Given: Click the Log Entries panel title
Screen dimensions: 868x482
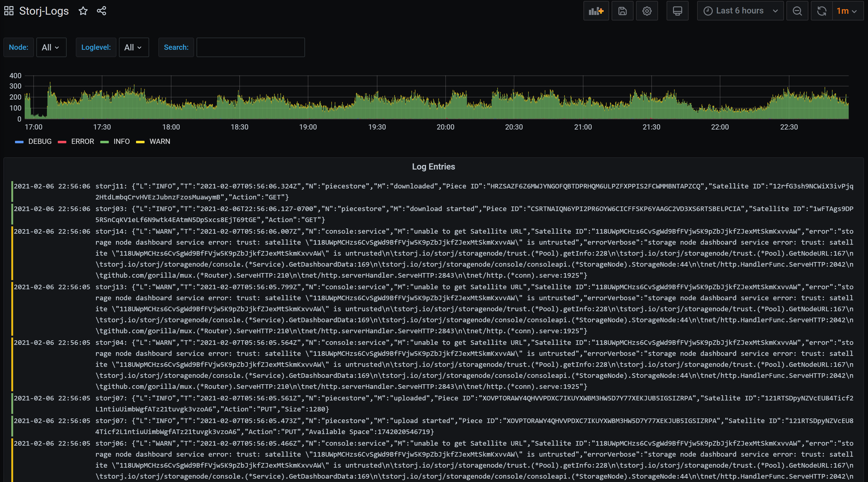Looking at the screenshot, I should click(433, 167).
